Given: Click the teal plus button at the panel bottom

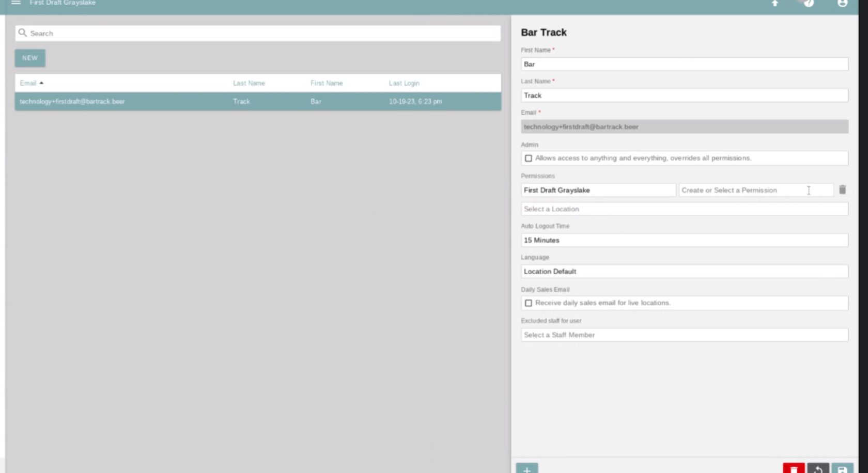Looking at the screenshot, I should (x=527, y=468).
